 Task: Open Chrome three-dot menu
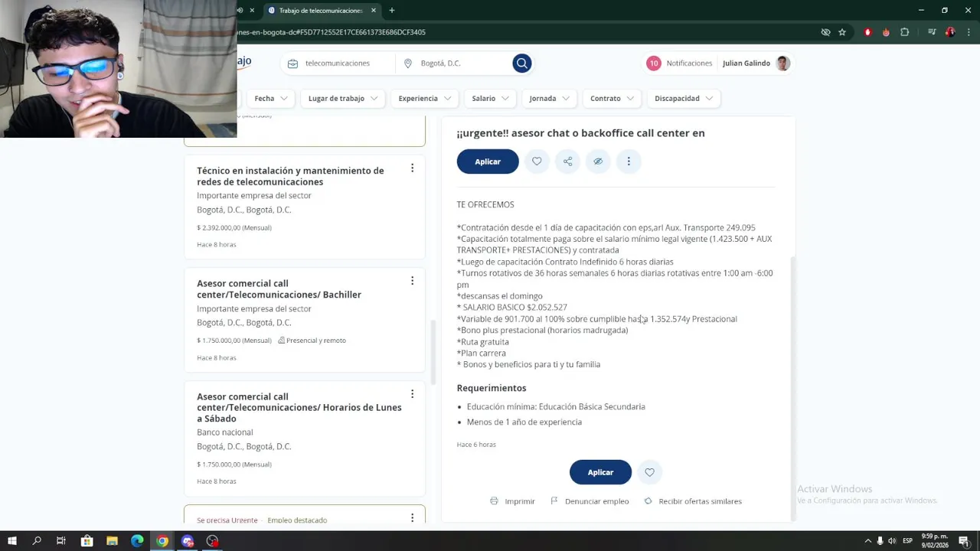(x=968, y=32)
